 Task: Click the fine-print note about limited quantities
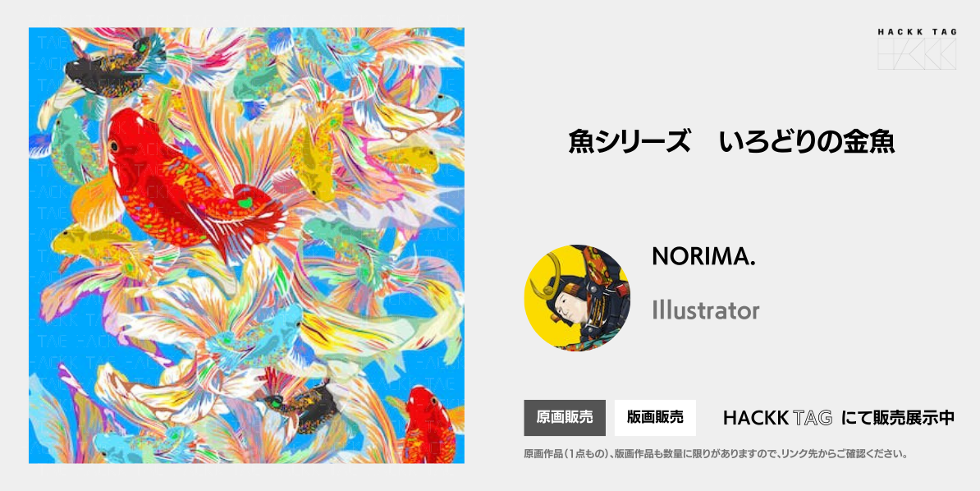point(715,453)
